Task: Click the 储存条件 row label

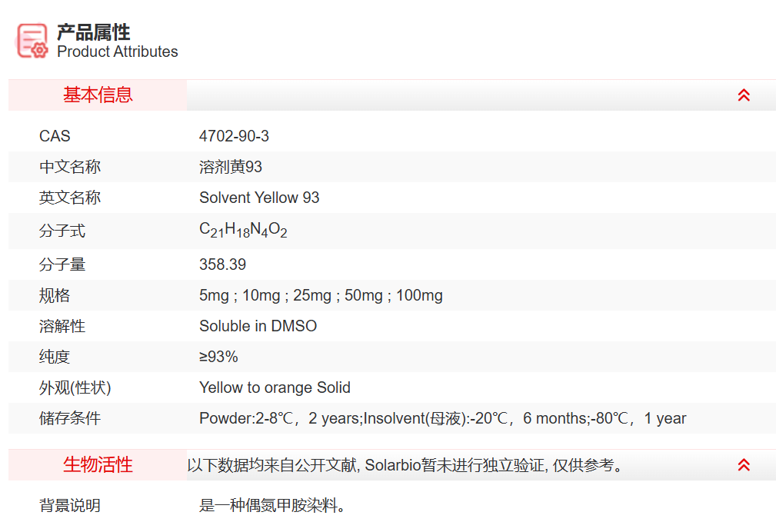Action: [x=70, y=418]
